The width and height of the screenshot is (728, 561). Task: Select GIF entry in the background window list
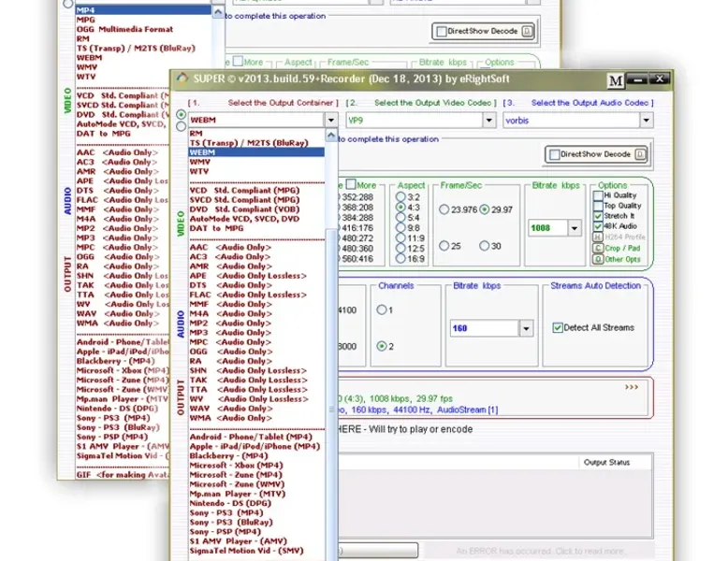(123, 475)
